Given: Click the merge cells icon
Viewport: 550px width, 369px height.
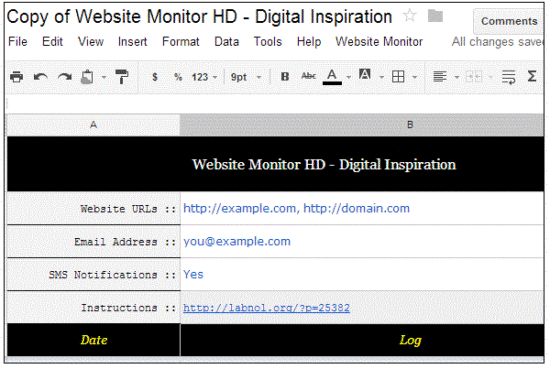Looking at the screenshot, I should tap(474, 76).
